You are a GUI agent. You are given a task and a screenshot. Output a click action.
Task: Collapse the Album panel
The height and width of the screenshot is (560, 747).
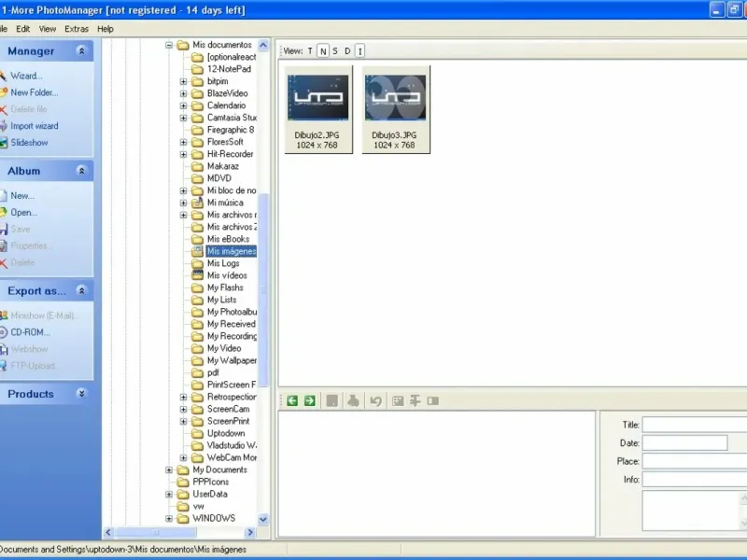[81, 171]
